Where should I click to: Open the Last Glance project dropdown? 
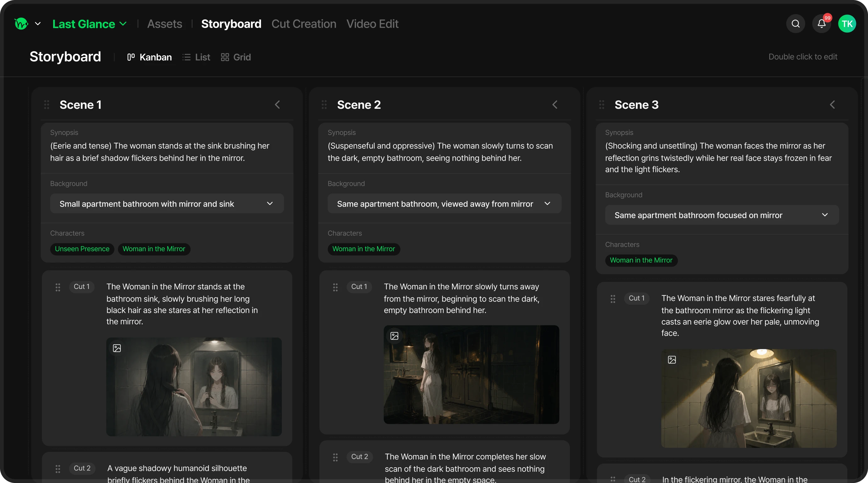click(90, 24)
